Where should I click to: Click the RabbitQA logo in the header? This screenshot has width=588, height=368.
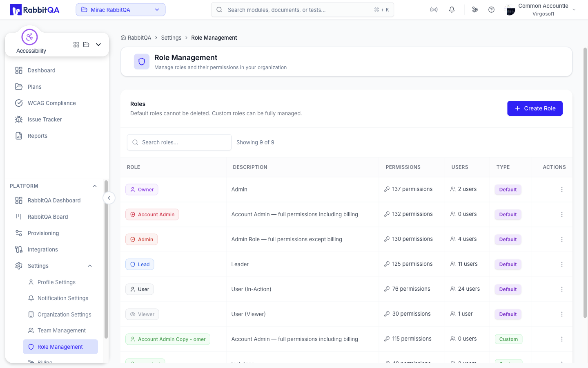(35, 10)
